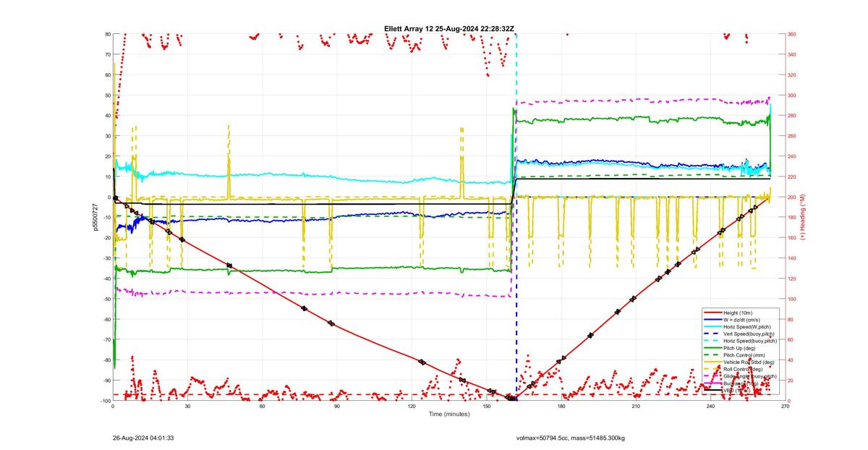868x450 pixels.
Task: Click the "150" tick on the time axis
Action: click(487, 407)
